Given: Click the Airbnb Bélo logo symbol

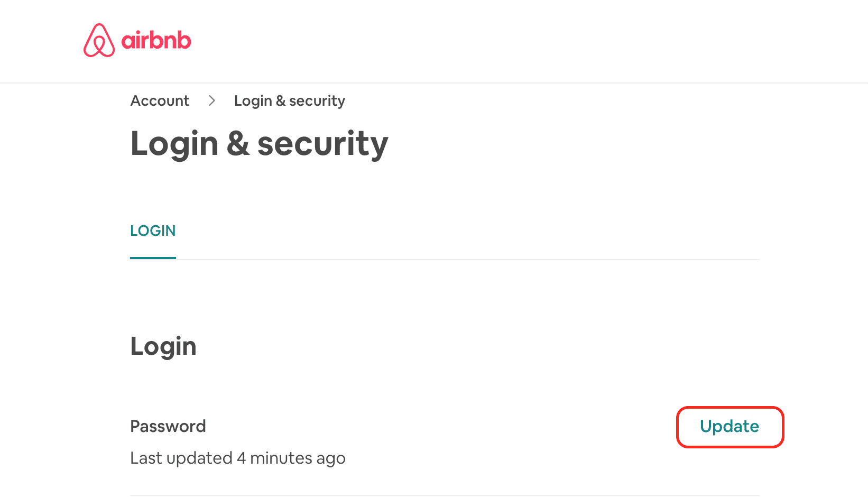Looking at the screenshot, I should click(99, 40).
